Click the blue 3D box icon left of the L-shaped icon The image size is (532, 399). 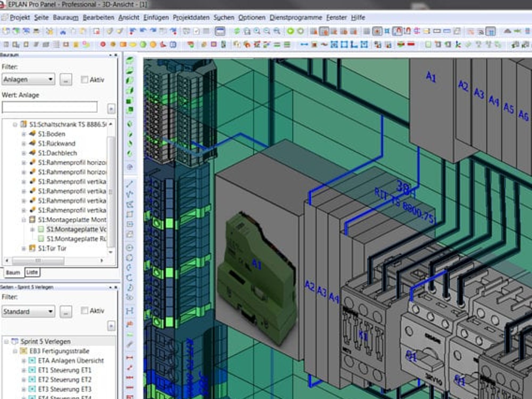[344, 44]
